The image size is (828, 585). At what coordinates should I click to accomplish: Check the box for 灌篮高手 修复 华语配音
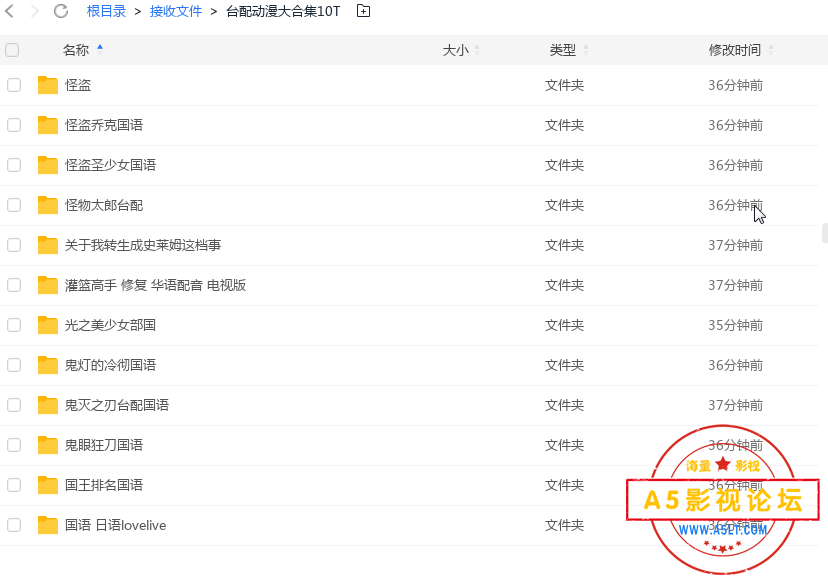click(x=14, y=285)
